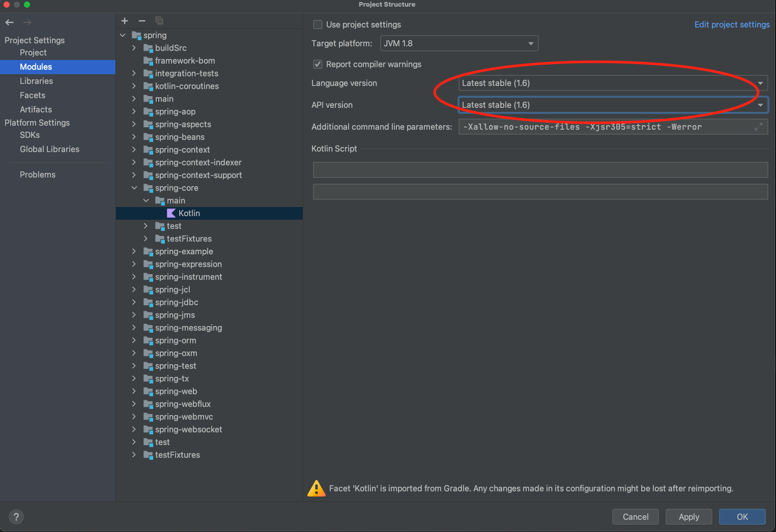Click the Edit project settings link
The image size is (776, 532).
(732, 24)
